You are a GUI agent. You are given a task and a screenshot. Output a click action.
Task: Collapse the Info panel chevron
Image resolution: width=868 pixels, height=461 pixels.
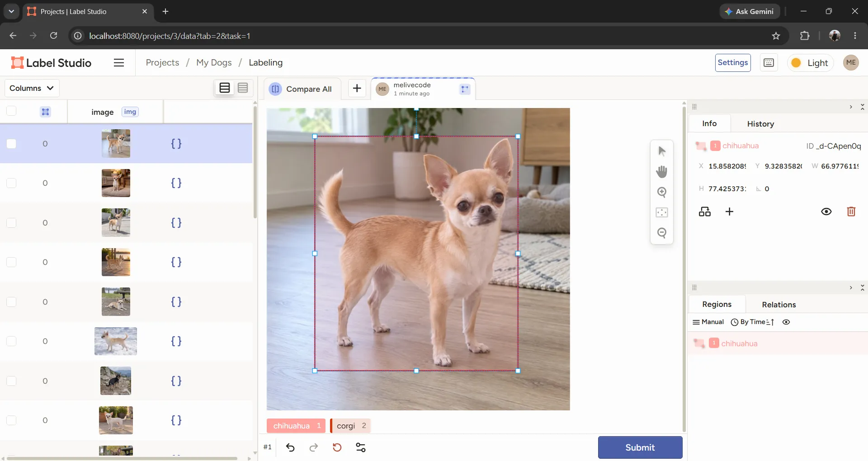[x=851, y=107]
